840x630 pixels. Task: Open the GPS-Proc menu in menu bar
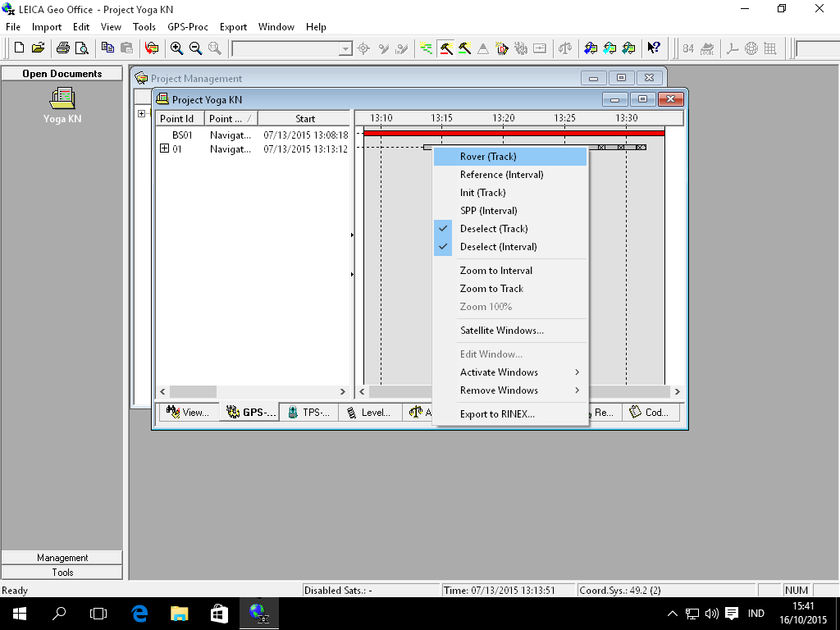click(188, 27)
